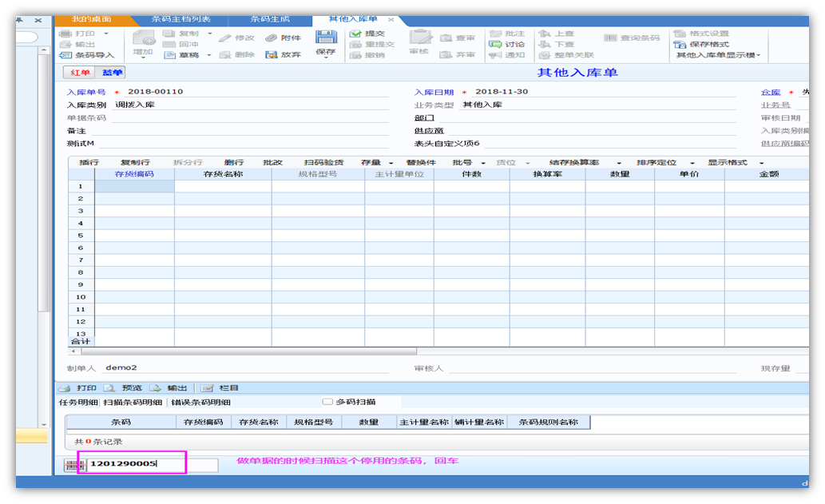Click the 入库类别 field showing 调拨入库
The image size is (825, 504).
click(252, 105)
